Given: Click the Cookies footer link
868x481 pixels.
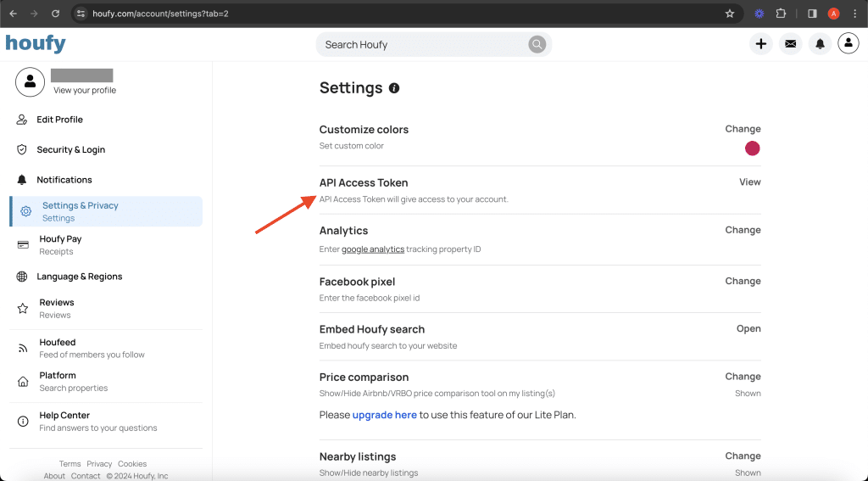Looking at the screenshot, I should click(x=131, y=464).
